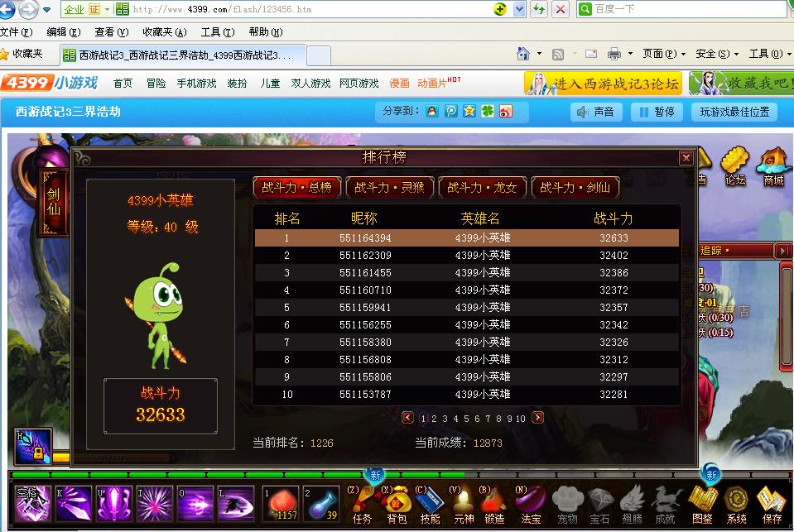Open the 法宝 treasure icon
The height and width of the screenshot is (532, 794).
pyautogui.click(x=530, y=506)
